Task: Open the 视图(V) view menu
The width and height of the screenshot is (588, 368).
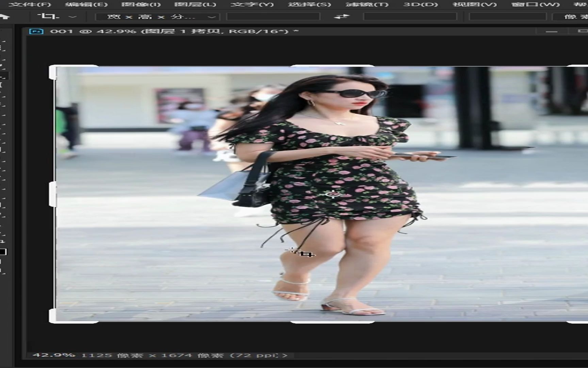Action: (x=475, y=4)
